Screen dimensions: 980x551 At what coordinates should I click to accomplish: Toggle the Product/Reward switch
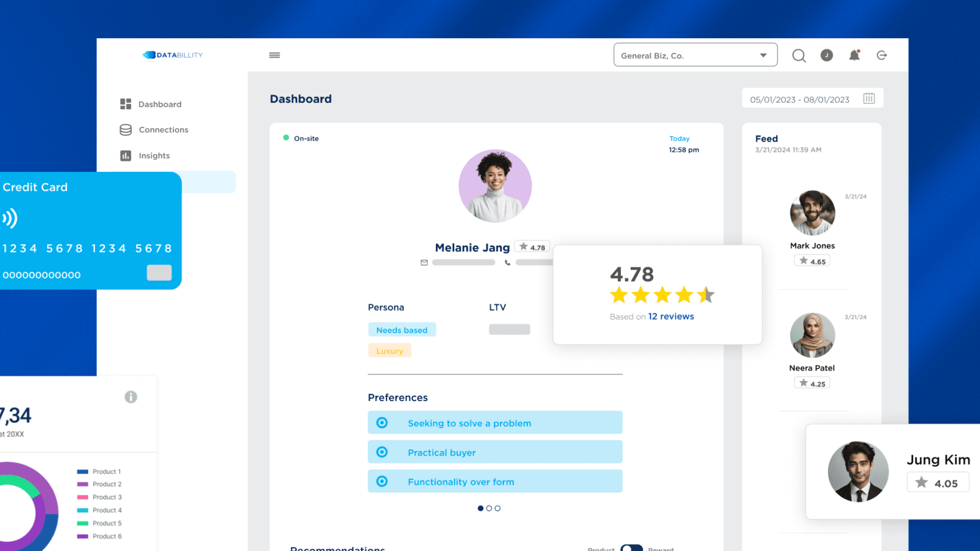pyautogui.click(x=631, y=548)
